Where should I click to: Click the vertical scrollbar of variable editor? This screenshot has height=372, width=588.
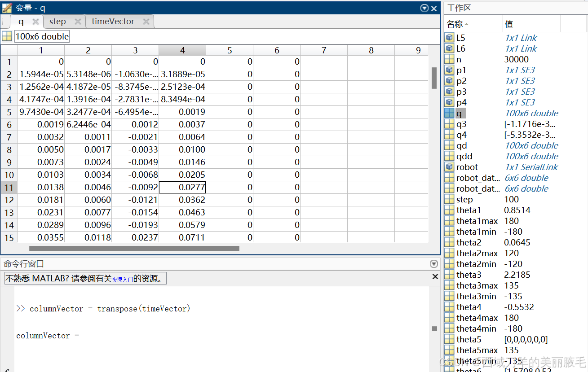click(x=434, y=78)
